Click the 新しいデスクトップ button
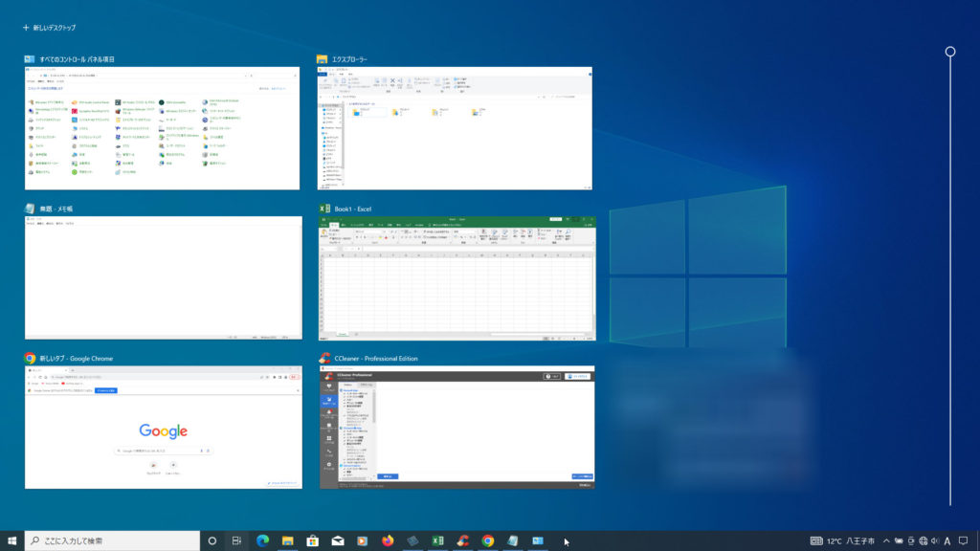This screenshot has height=551, width=980. click(x=49, y=28)
